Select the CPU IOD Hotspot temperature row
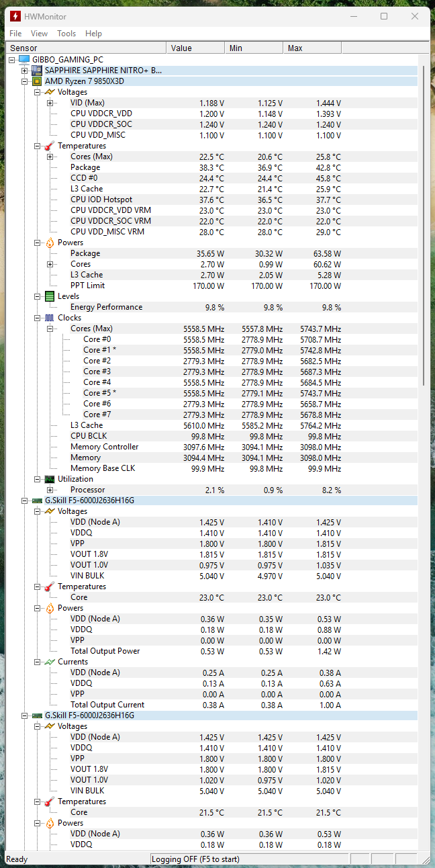The height and width of the screenshot is (868, 435). pyautogui.click(x=101, y=200)
